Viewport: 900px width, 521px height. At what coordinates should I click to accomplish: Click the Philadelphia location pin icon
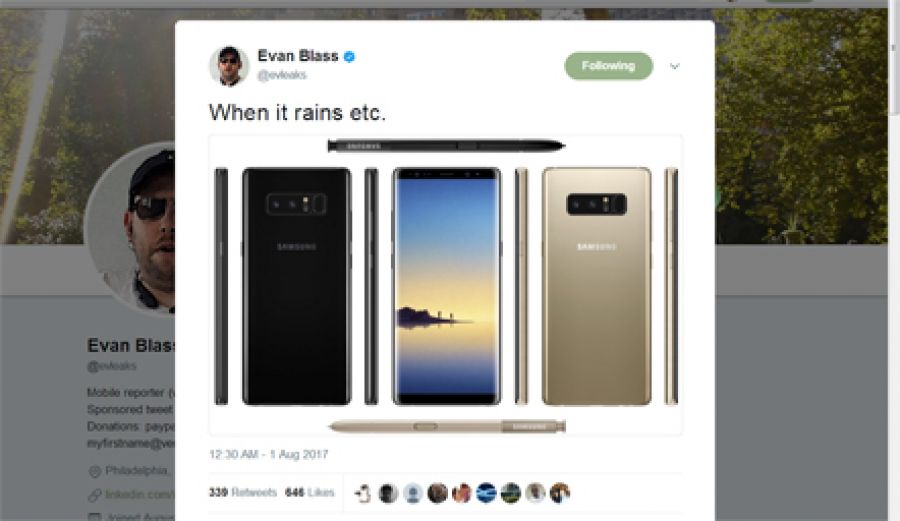tap(94, 472)
